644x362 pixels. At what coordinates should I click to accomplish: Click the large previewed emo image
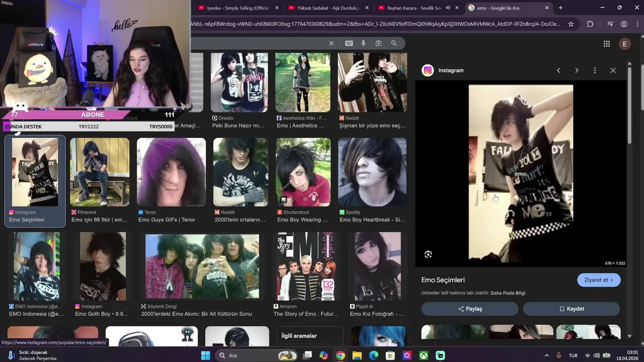pos(521,173)
